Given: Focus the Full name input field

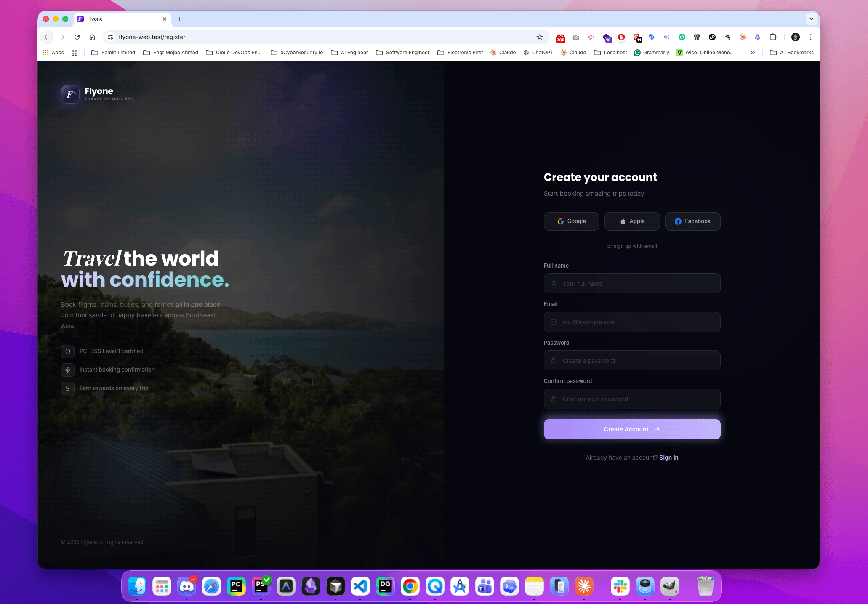Looking at the screenshot, I should (x=632, y=284).
